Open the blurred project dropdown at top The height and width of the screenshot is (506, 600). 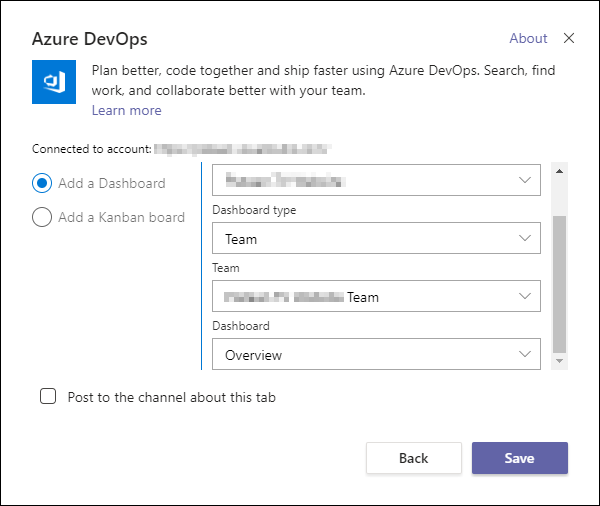tap(376, 180)
